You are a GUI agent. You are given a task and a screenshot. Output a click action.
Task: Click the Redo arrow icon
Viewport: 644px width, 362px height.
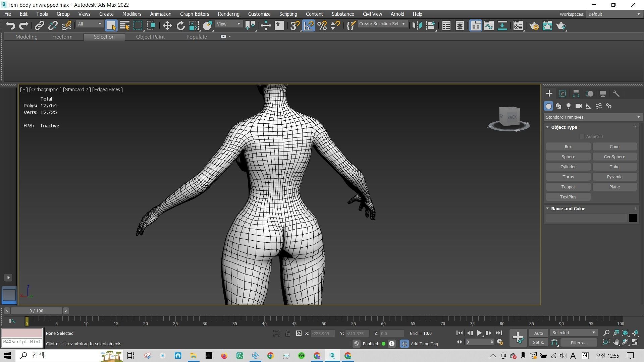point(23,26)
